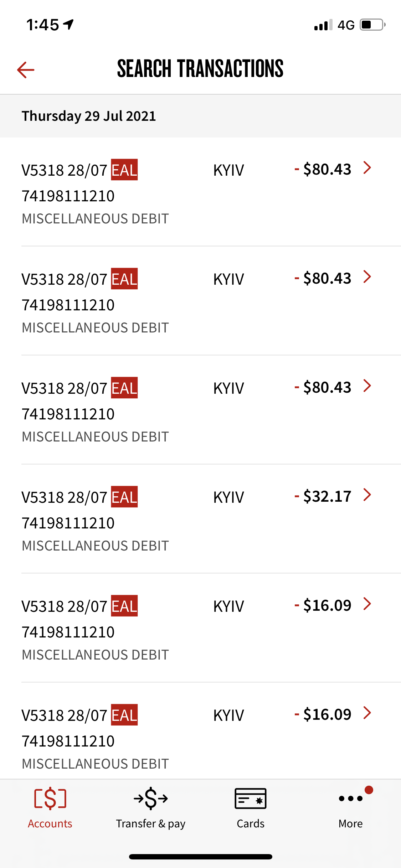This screenshot has height=868, width=401.
Task: Open the Accounts tab icon
Action: click(50, 799)
